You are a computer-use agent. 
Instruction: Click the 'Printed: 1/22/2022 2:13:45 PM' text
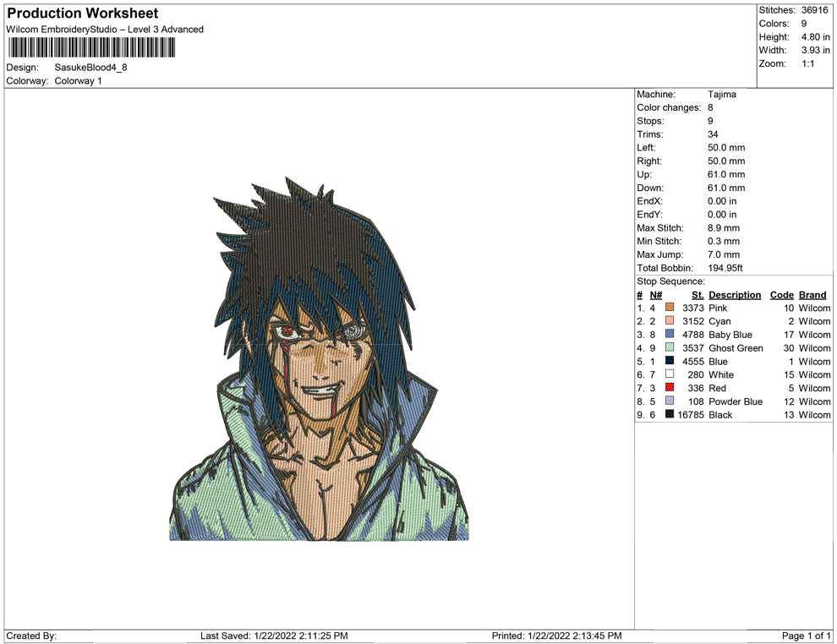pos(557,636)
